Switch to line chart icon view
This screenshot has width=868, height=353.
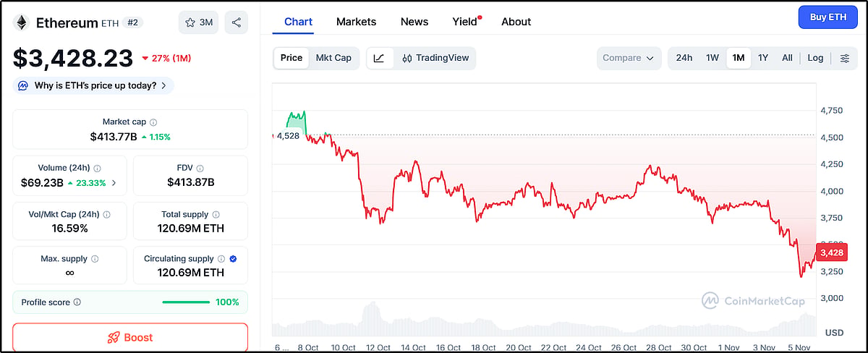coord(380,58)
